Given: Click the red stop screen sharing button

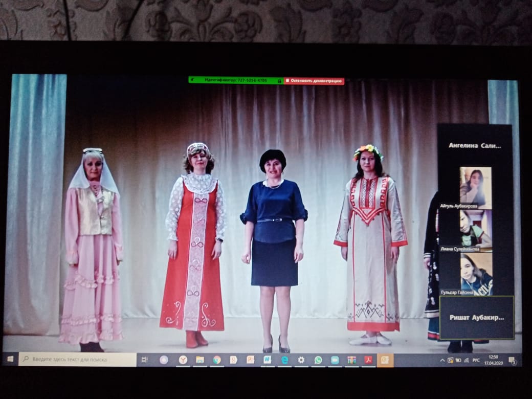Looking at the screenshot, I should tap(314, 81).
